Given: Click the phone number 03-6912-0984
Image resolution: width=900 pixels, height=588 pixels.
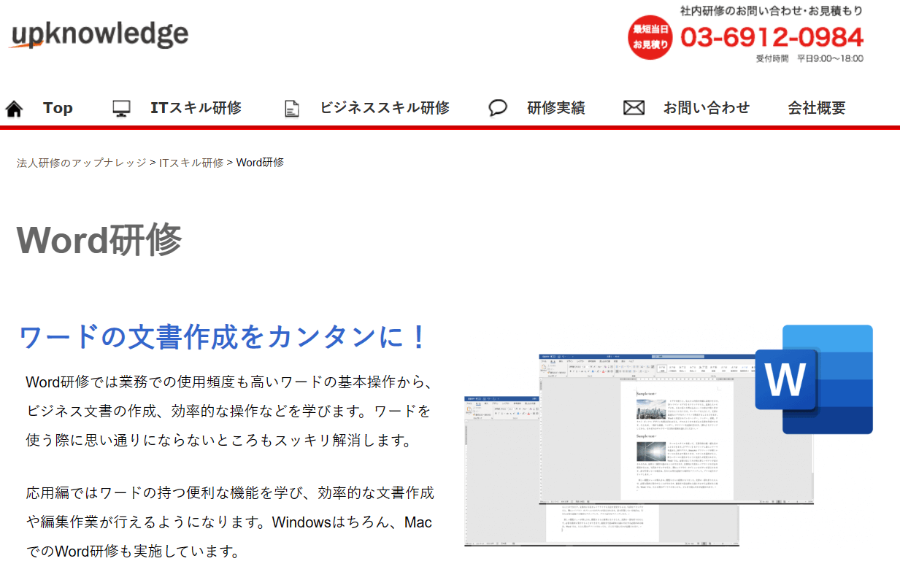Looking at the screenshot, I should tap(772, 36).
